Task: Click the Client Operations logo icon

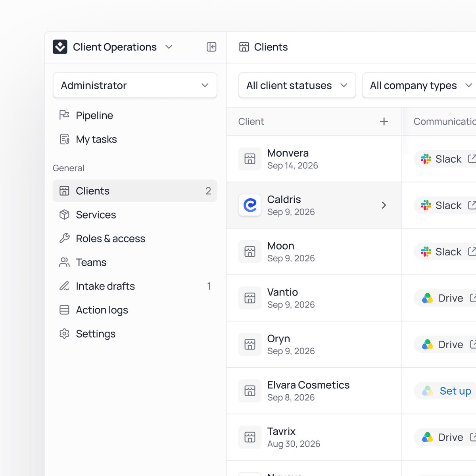Action: click(60, 47)
